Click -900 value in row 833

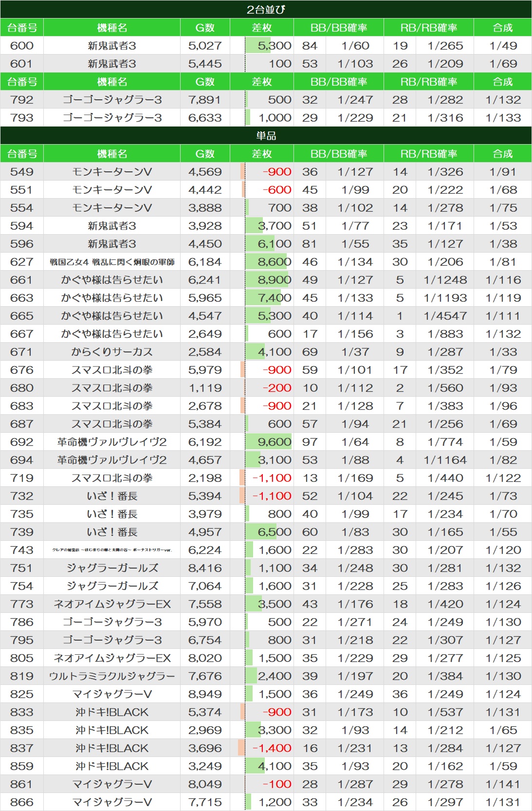pos(277,712)
